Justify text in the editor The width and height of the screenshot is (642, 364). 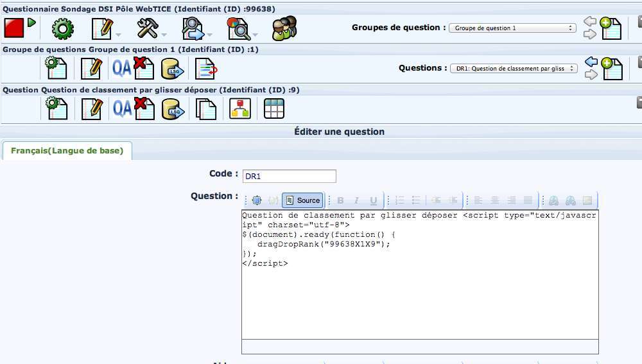528,200
